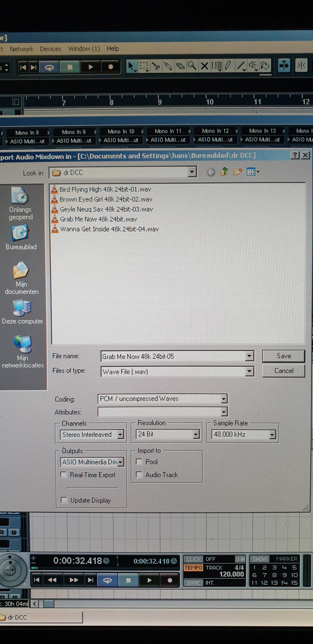Select Grab Me Now 48k 24bit.wav file
Screen dimensions: 313x644
[x=98, y=219]
